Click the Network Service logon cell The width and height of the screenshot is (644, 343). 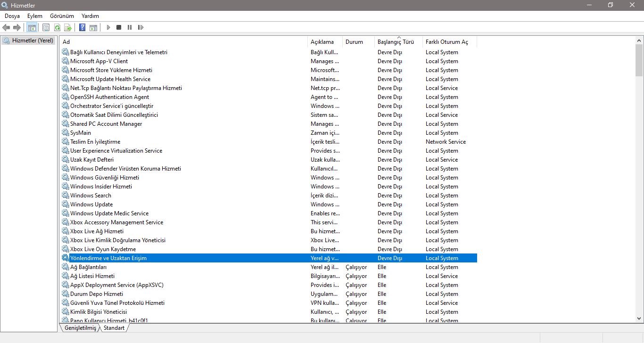tap(446, 142)
